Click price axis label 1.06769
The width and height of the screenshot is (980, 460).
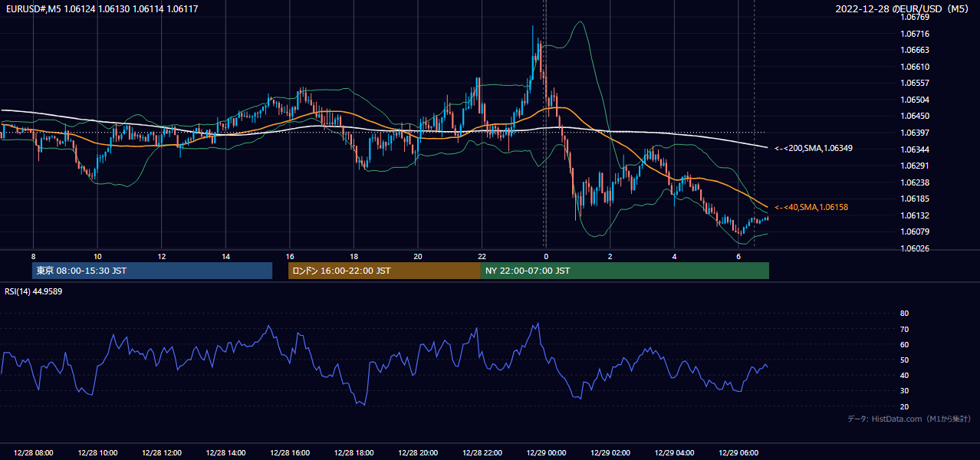916,17
